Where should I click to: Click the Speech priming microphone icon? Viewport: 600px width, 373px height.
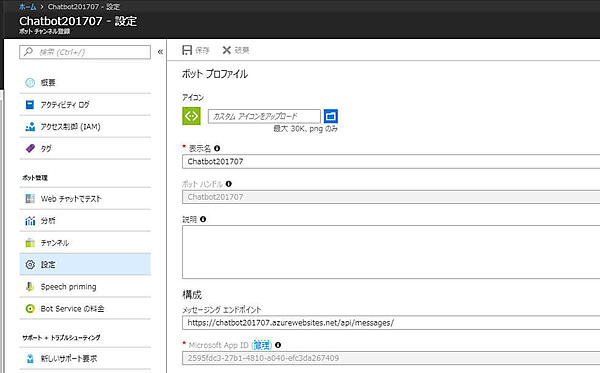[30, 287]
